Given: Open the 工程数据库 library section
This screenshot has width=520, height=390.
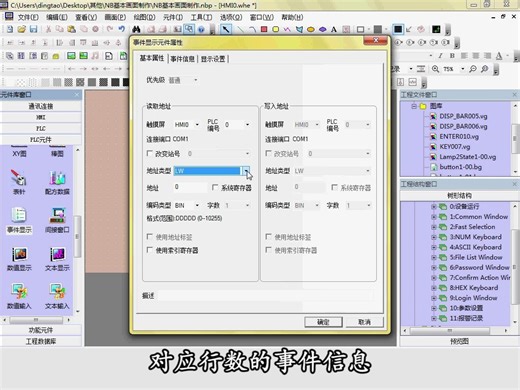Looking at the screenshot, I should (41, 341).
